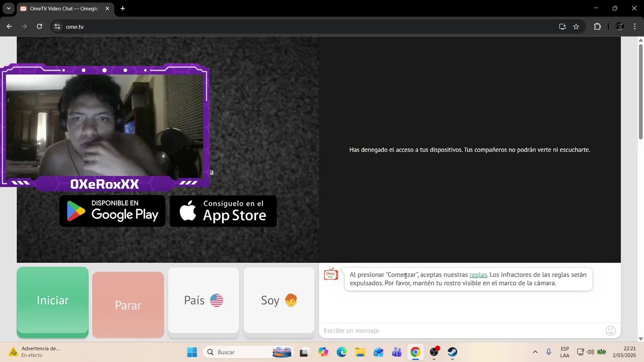Click the page vertical scrollbar
This screenshot has height=362, width=644.
click(640, 92)
